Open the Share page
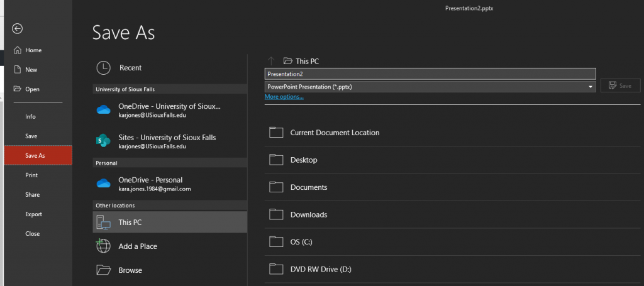 pos(33,194)
